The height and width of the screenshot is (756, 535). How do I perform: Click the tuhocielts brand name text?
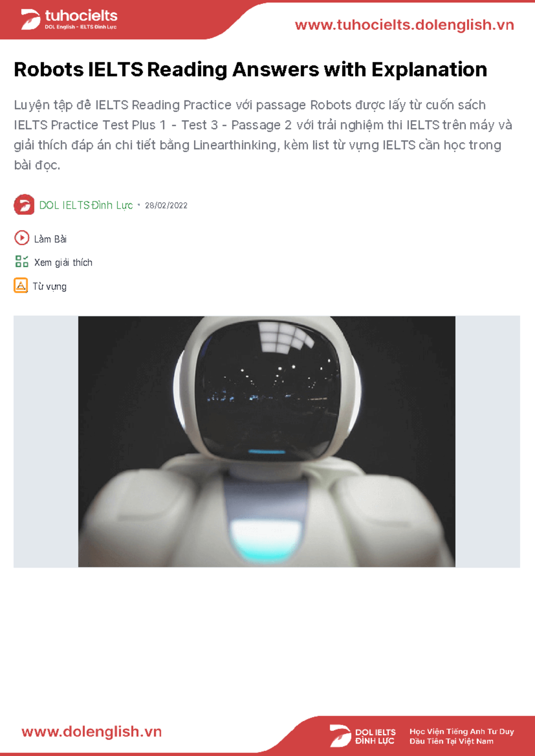pos(81,16)
